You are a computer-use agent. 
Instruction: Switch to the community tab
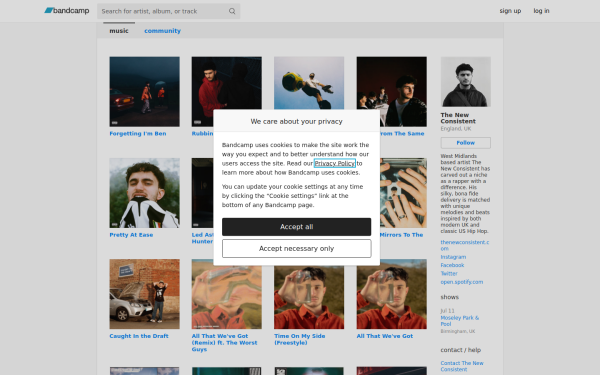coord(162,31)
